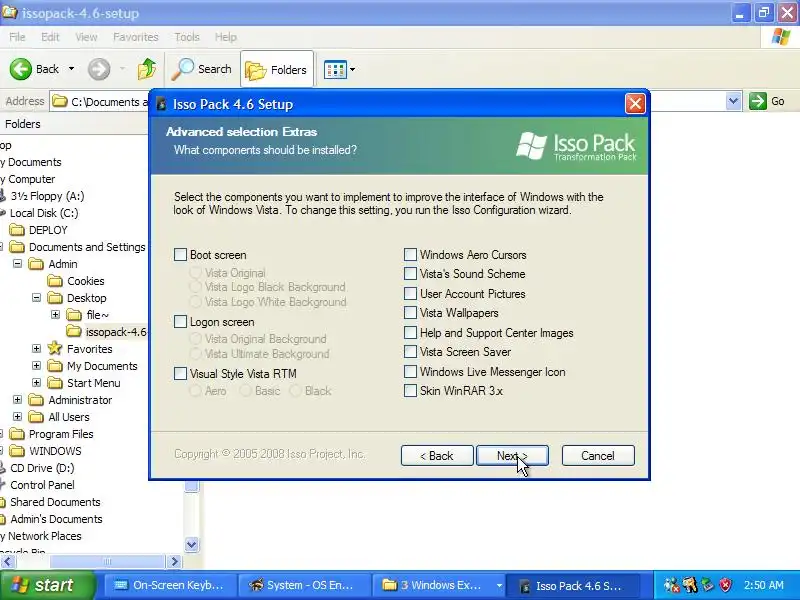Click the Explorer Back arrow icon
800x600 pixels.
[x=20, y=69]
